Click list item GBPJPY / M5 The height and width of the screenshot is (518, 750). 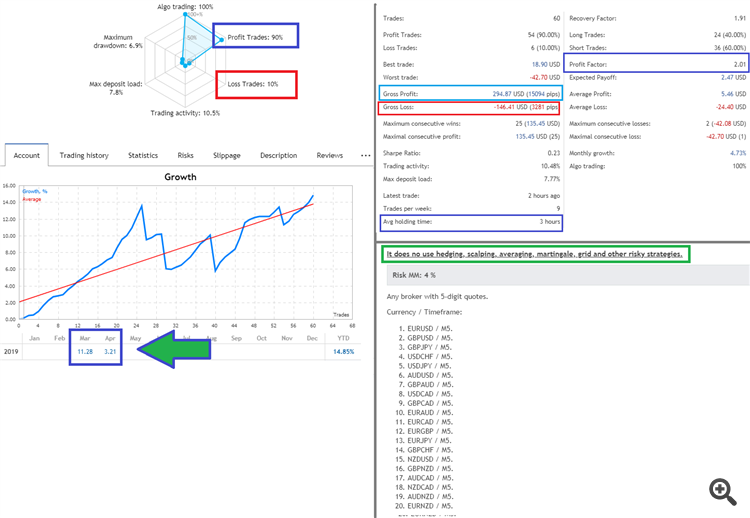coord(430,347)
